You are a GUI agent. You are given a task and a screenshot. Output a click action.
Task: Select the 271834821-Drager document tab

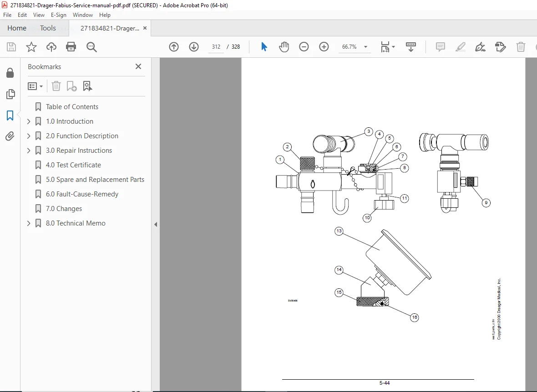click(110, 28)
